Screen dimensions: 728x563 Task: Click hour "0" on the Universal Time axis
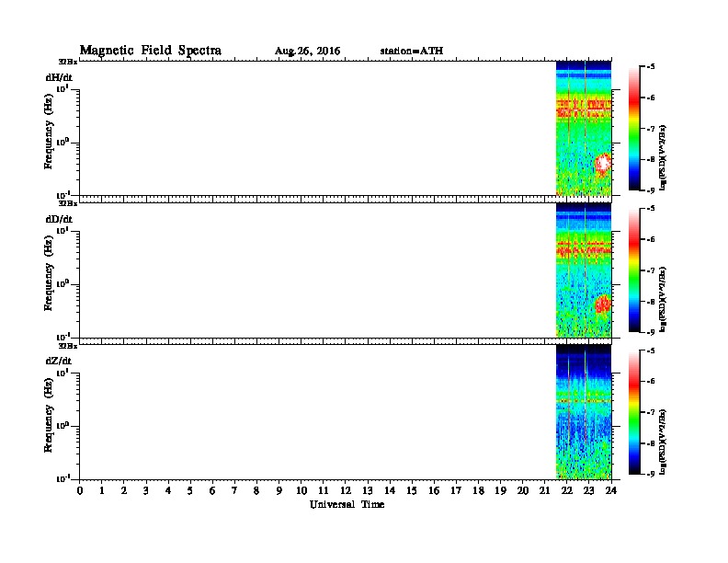click(80, 491)
